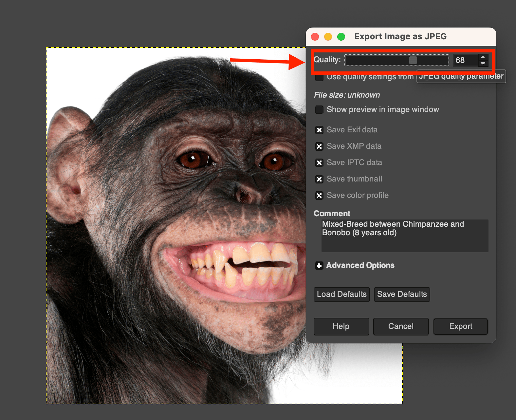Enable Show preview in image window

click(319, 109)
